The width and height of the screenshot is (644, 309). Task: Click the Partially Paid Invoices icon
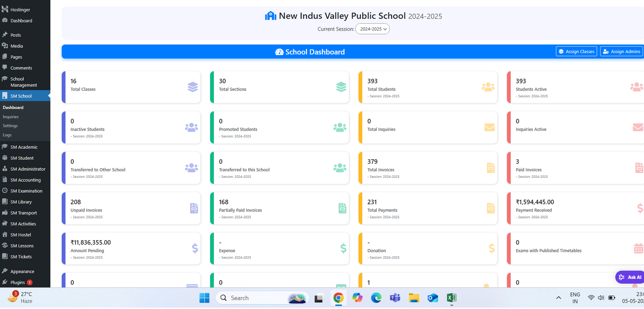(x=343, y=208)
